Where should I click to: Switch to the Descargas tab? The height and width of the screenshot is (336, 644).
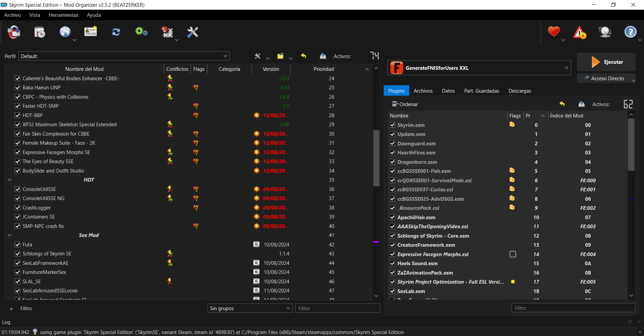pyautogui.click(x=520, y=91)
